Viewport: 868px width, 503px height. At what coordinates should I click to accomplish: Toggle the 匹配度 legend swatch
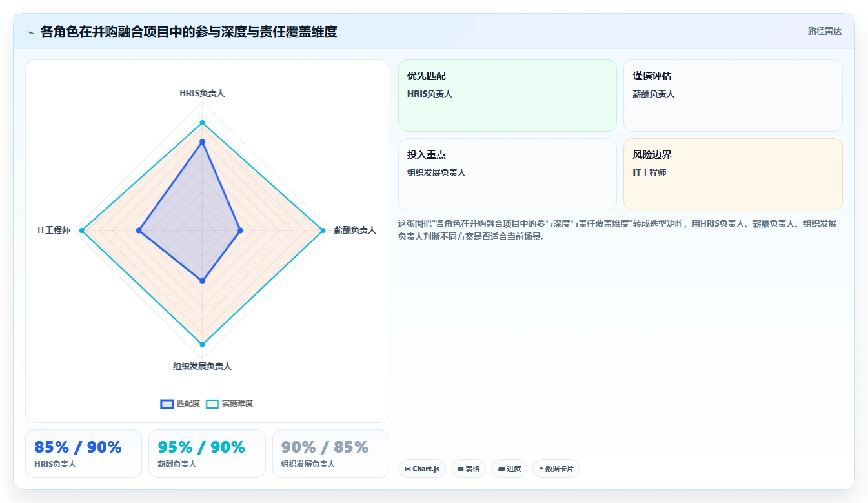(x=167, y=404)
